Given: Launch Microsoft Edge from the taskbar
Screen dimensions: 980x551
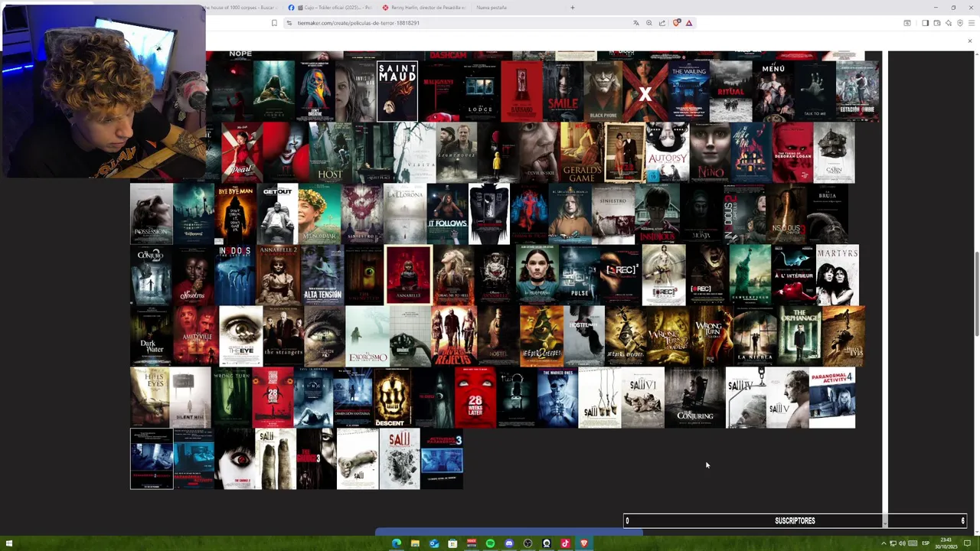Looking at the screenshot, I should (397, 543).
